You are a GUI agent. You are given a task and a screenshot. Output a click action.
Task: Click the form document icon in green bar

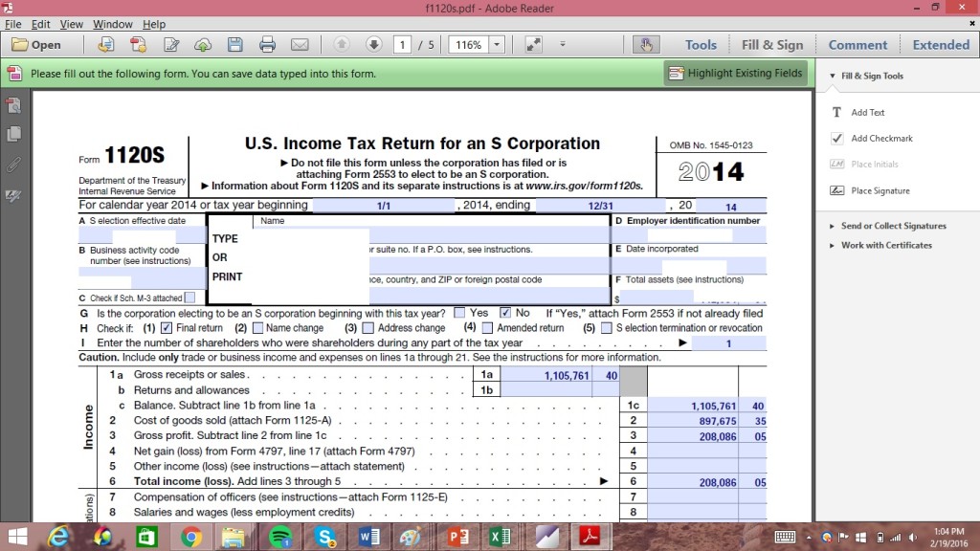click(x=14, y=74)
